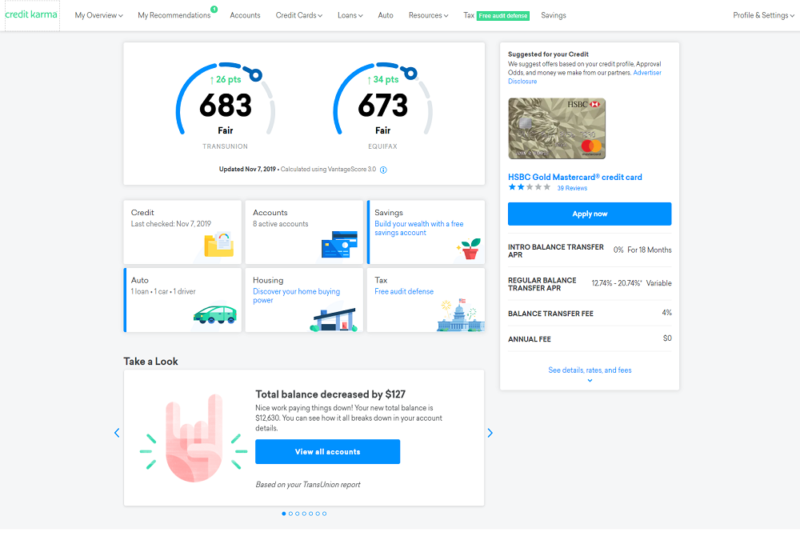
Task: Go to next Take a Look card
Action: (490, 433)
